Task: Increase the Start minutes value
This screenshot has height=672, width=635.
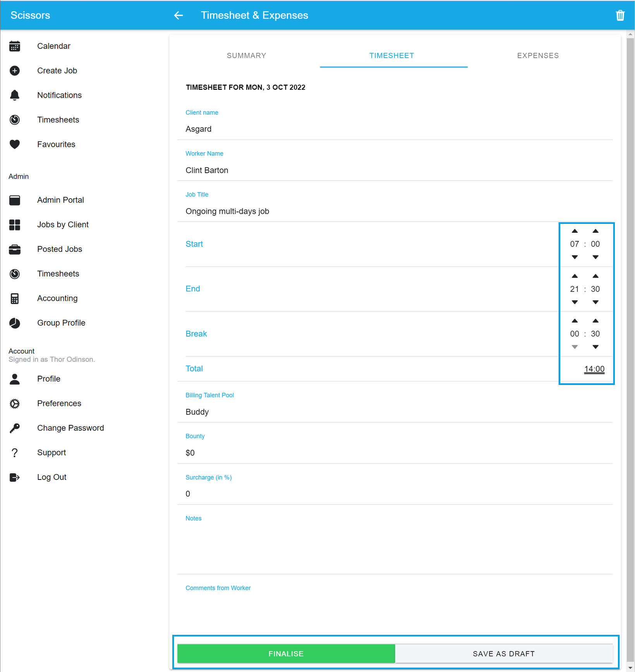Action: (596, 231)
